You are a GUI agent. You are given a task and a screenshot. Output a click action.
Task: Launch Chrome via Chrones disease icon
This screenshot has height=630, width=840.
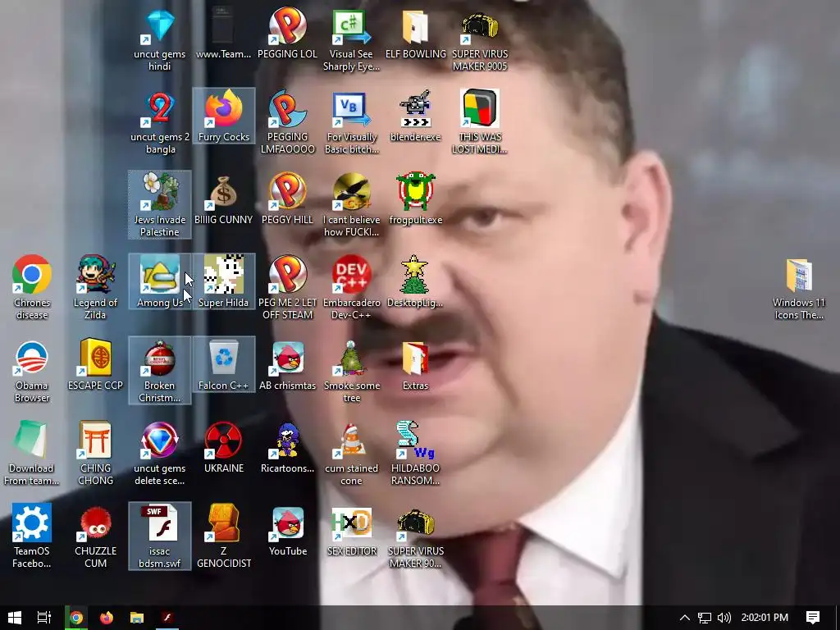(x=32, y=288)
